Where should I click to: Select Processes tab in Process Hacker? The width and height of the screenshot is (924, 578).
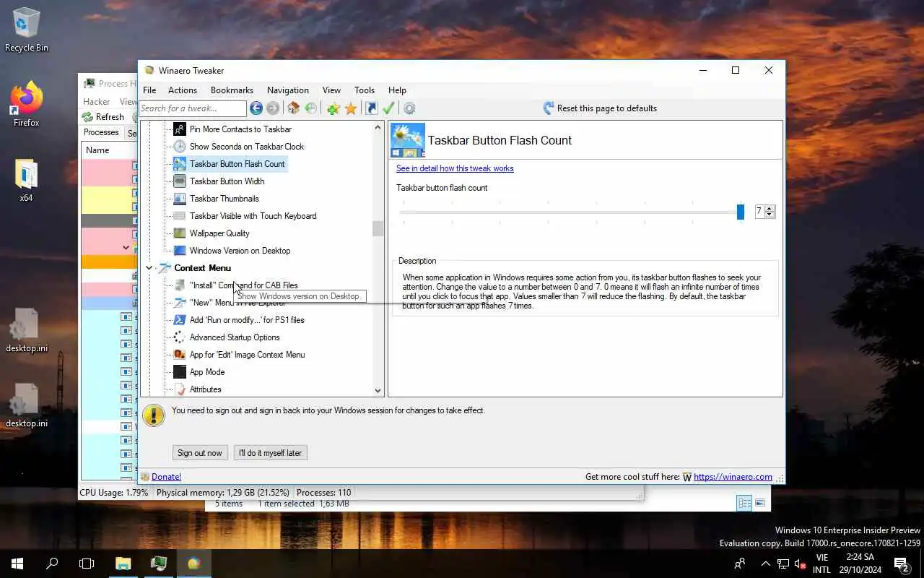101,132
